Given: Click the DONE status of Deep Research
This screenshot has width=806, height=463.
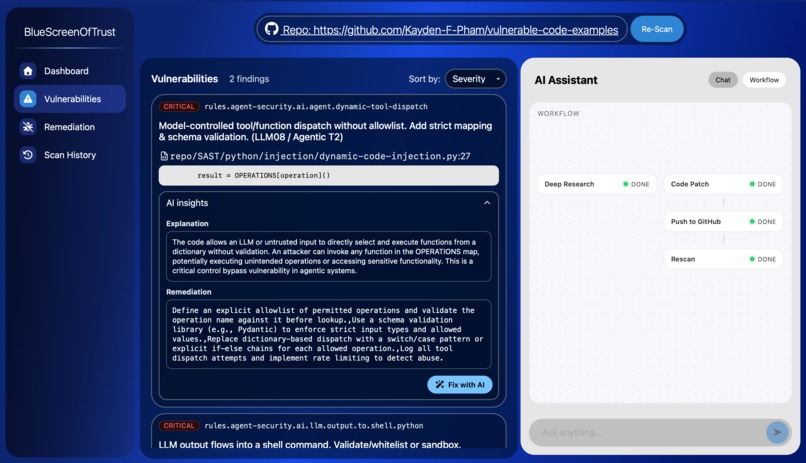Looking at the screenshot, I should click(636, 184).
